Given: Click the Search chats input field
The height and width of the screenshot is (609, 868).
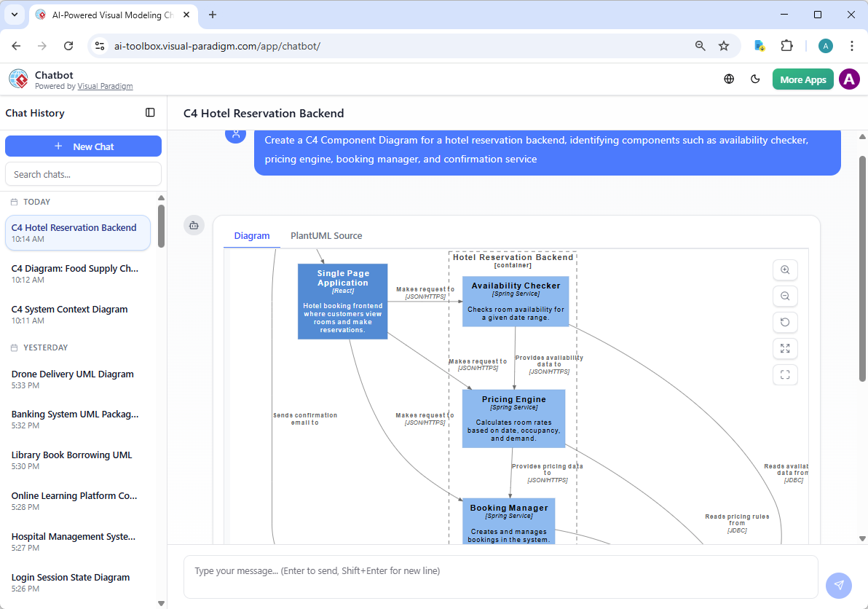Looking at the screenshot, I should coord(83,173).
